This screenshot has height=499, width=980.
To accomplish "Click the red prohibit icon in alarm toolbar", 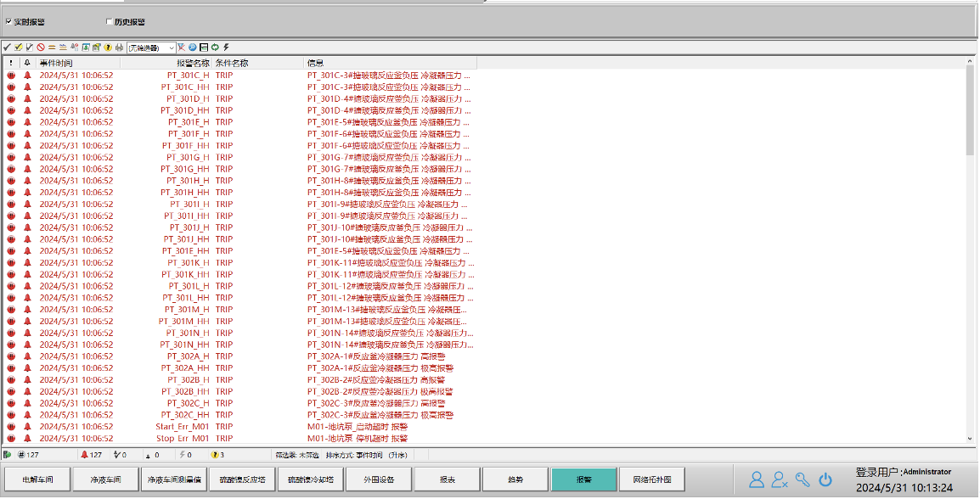I will click(x=41, y=48).
